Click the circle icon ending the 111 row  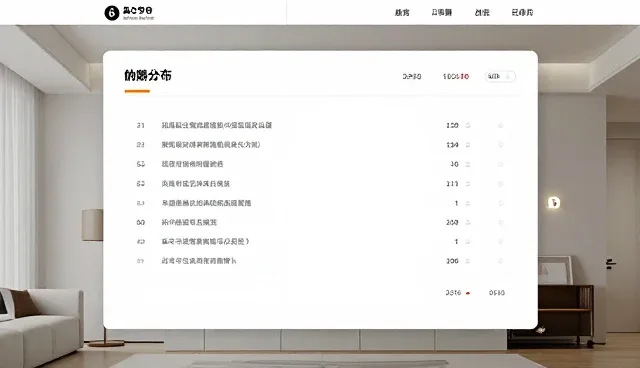point(500,184)
